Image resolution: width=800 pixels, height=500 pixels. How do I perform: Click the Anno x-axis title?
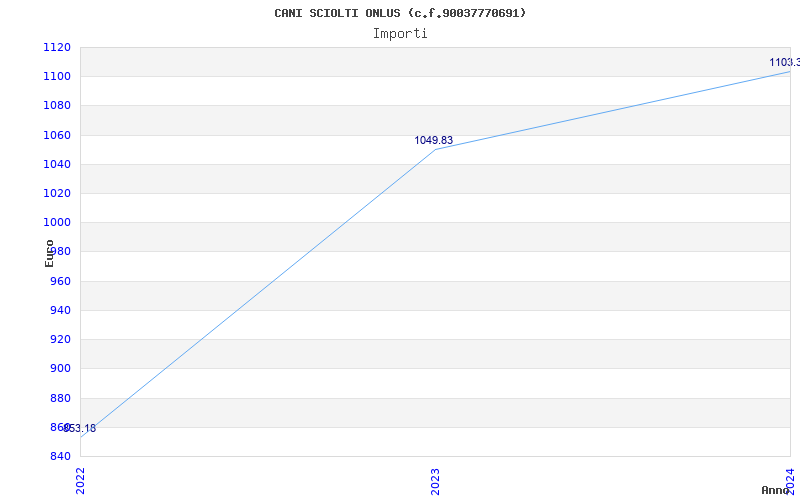coord(776,490)
